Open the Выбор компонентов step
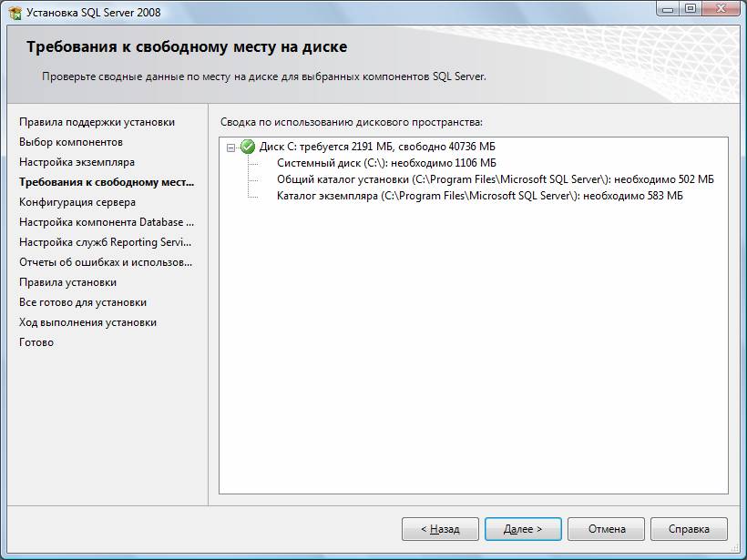The width and height of the screenshot is (747, 560). pos(71,142)
